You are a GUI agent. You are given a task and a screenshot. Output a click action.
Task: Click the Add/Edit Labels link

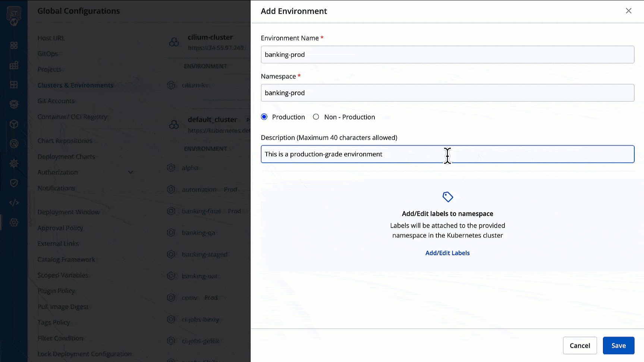(x=447, y=253)
